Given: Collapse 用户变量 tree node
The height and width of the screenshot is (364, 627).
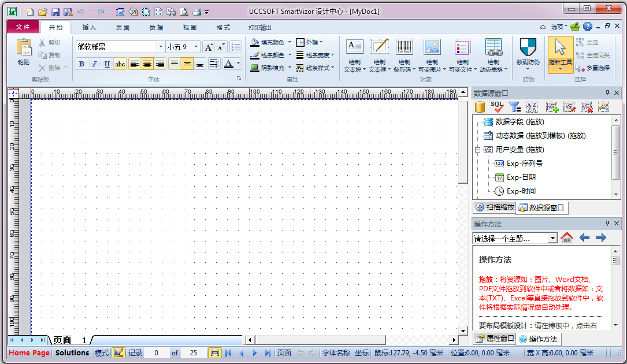Looking at the screenshot, I should [x=477, y=150].
